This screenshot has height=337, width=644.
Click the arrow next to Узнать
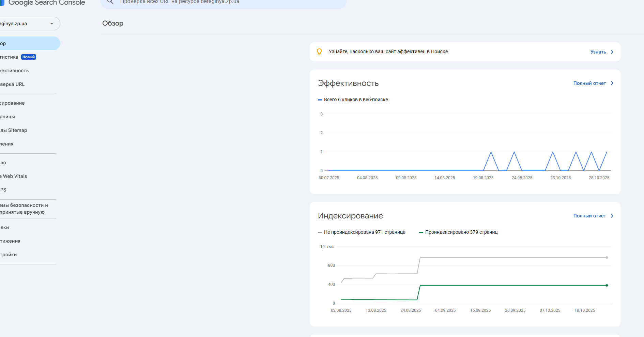point(612,52)
